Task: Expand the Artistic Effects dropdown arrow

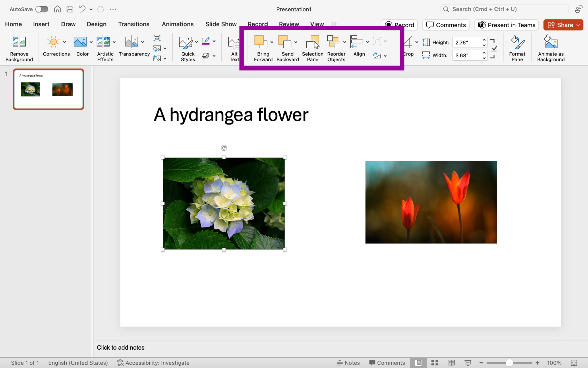Action: click(114, 42)
